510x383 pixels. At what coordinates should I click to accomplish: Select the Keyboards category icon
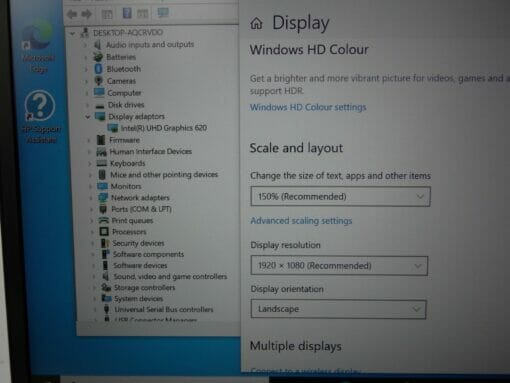(102, 163)
